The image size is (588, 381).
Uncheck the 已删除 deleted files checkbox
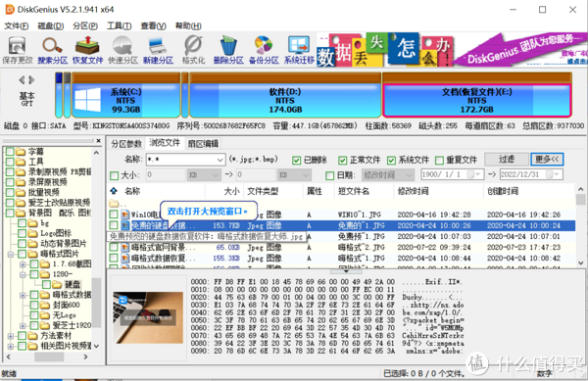(x=296, y=161)
